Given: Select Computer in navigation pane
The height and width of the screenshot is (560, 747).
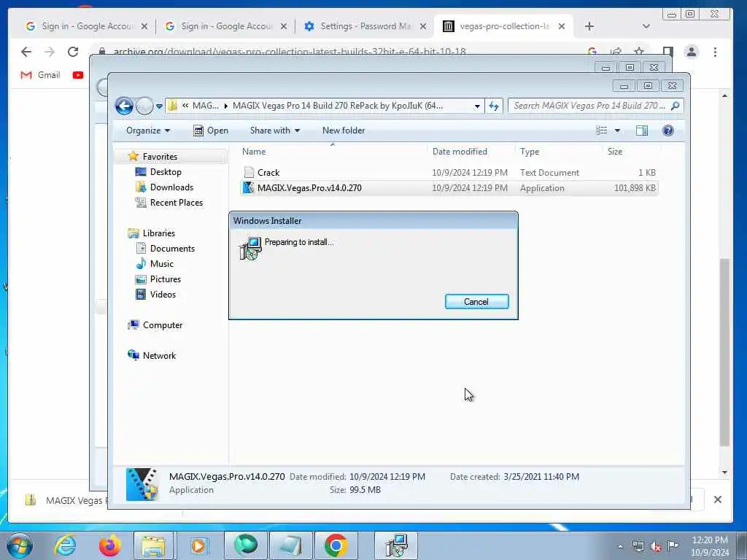Looking at the screenshot, I should coord(163,324).
